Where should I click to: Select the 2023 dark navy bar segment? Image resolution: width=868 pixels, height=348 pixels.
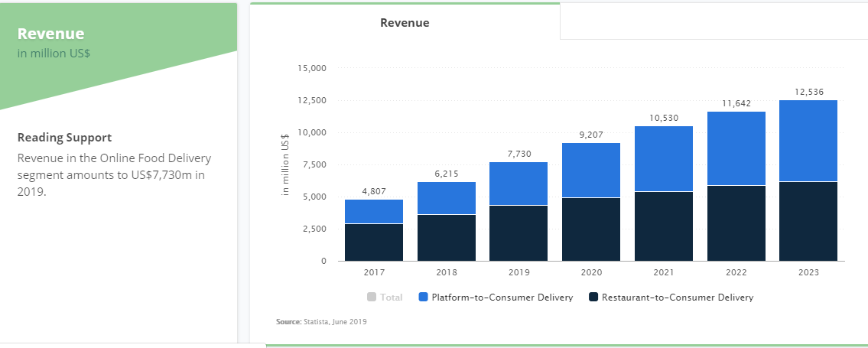point(808,221)
